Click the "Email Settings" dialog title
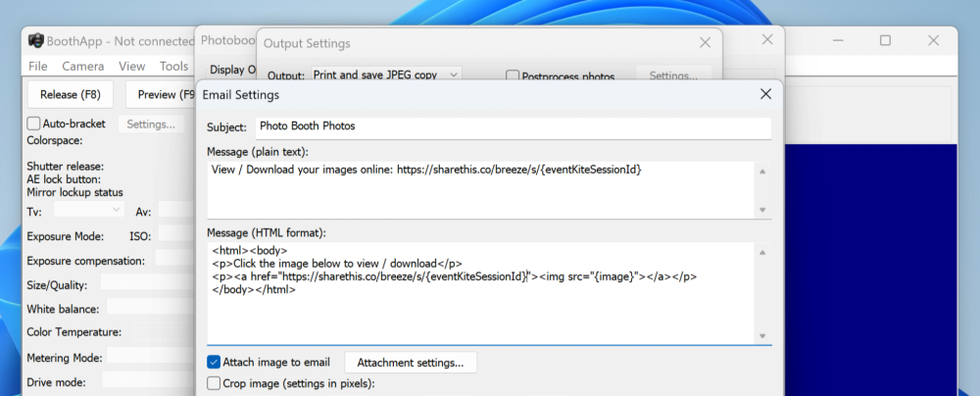The height and width of the screenshot is (396, 980). pyautogui.click(x=241, y=95)
